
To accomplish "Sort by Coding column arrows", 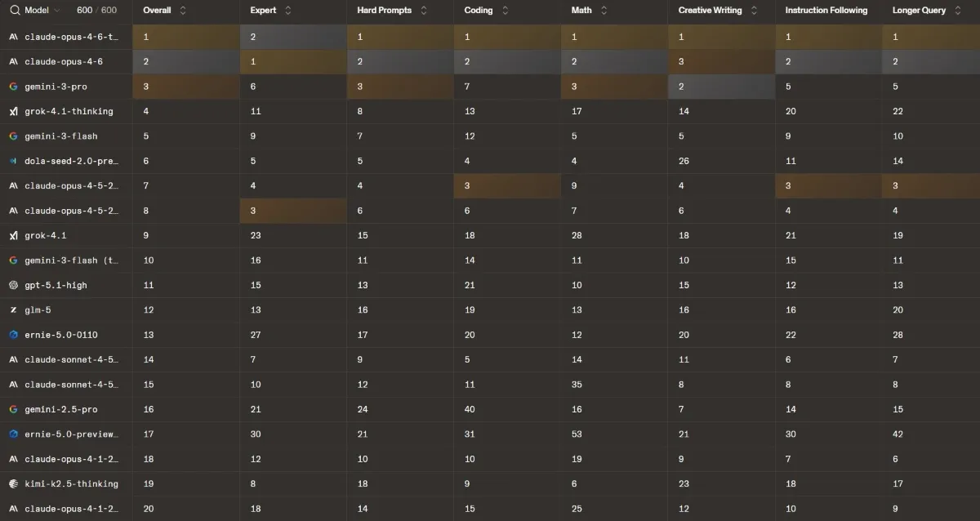I will point(505,11).
